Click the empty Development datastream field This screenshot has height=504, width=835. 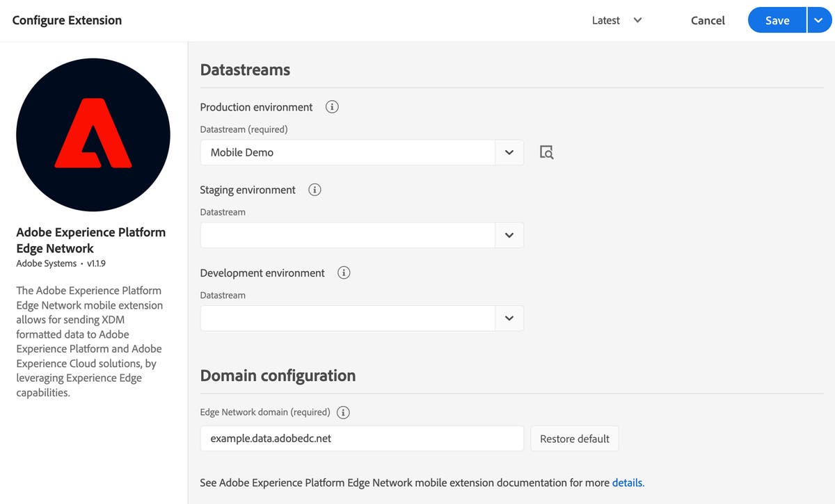[x=348, y=318]
